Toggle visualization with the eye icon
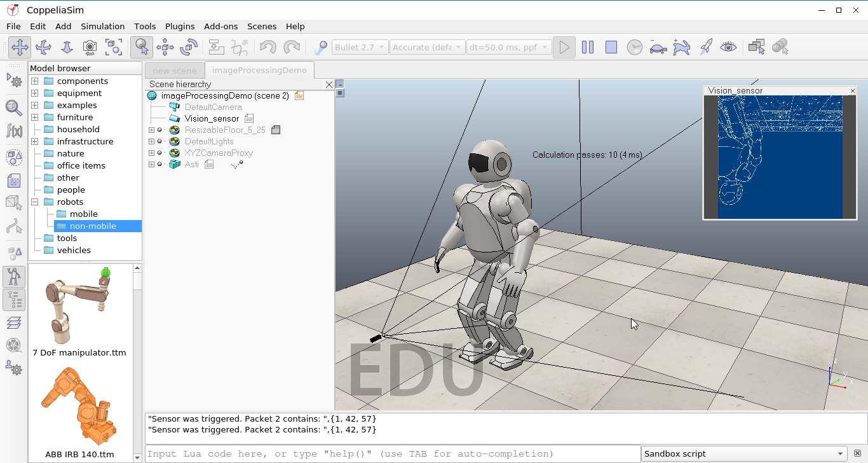The width and height of the screenshot is (868, 463). [728, 47]
